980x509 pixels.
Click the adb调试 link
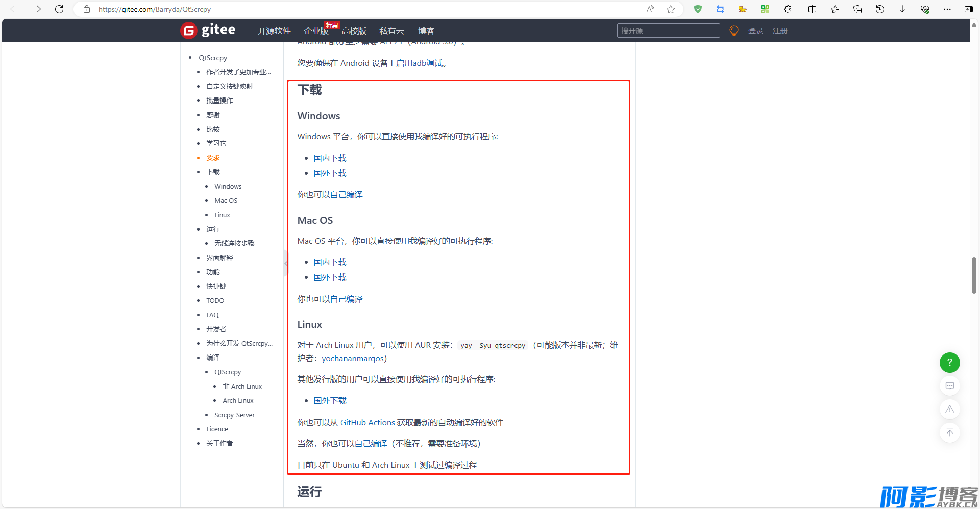click(x=428, y=63)
